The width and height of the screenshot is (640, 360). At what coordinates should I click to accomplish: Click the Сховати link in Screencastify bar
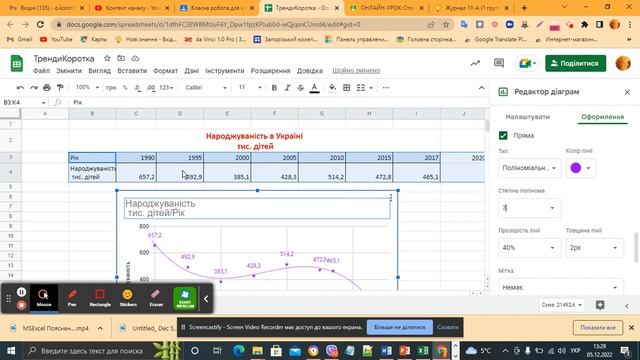click(x=447, y=327)
